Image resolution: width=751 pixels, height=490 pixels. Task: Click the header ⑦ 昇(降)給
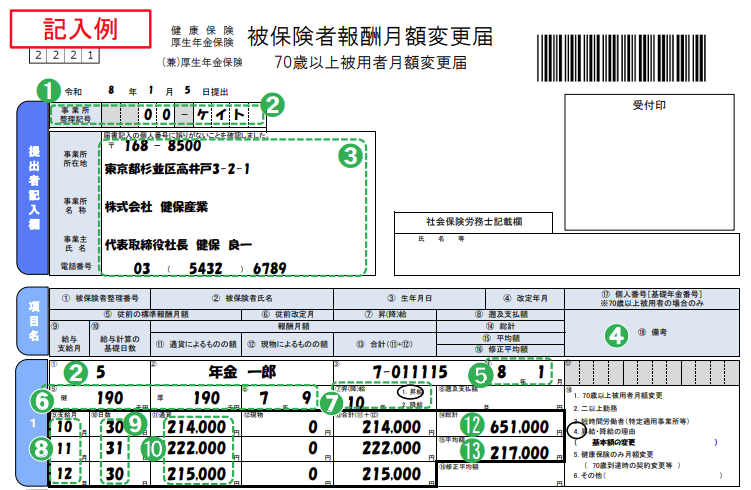click(385, 315)
